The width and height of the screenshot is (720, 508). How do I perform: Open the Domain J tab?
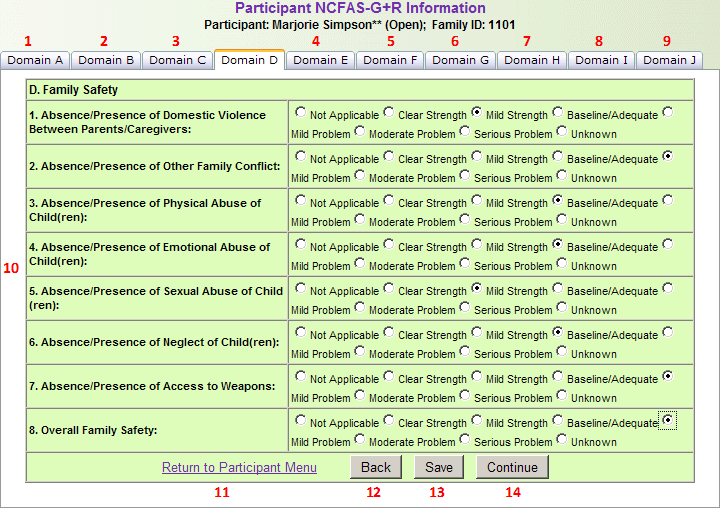pos(669,60)
